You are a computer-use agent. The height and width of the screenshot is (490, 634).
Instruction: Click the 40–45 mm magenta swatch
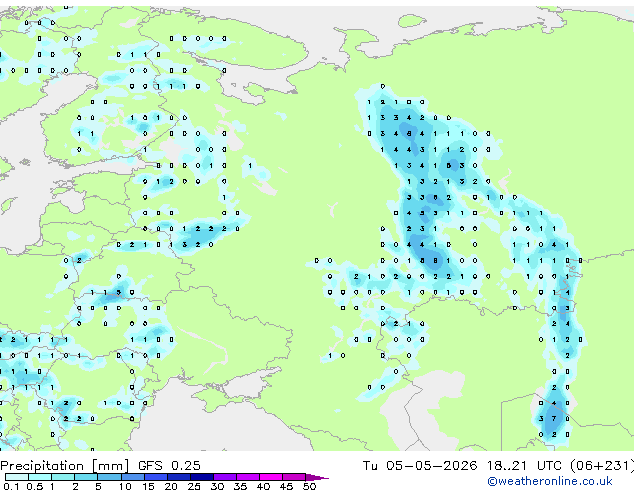[x=271, y=477]
